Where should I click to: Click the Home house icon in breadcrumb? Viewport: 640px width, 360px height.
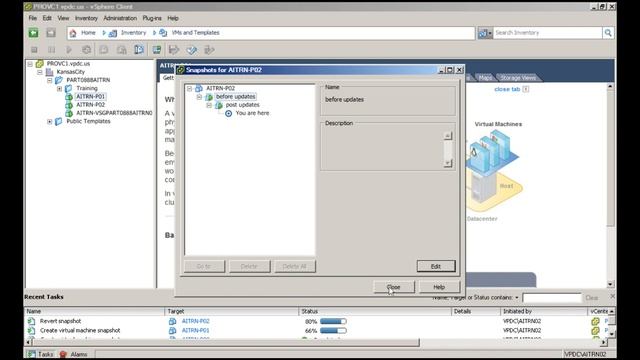point(73,33)
